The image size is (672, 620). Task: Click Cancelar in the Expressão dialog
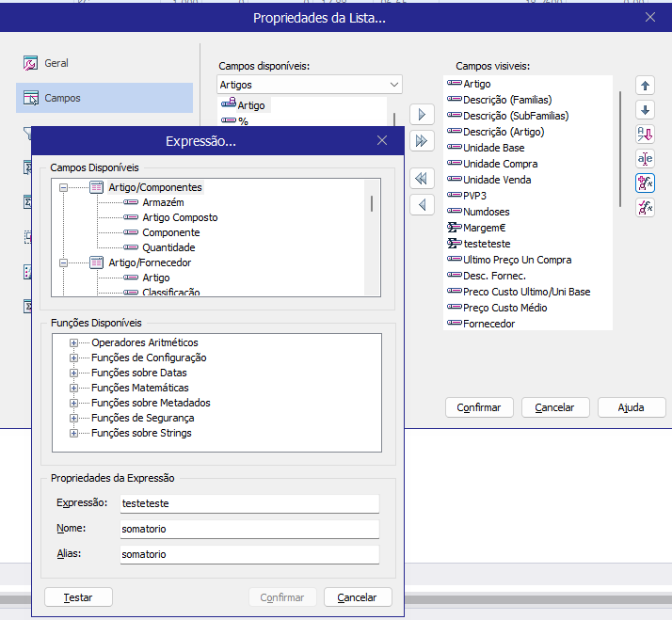pyautogui.click(x=358, y=597)
